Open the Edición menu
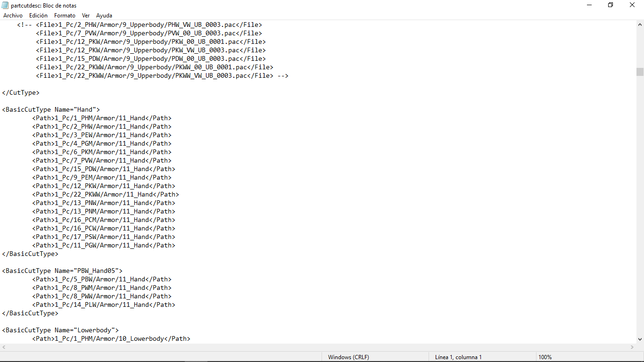644x362 pixels. 38,16
